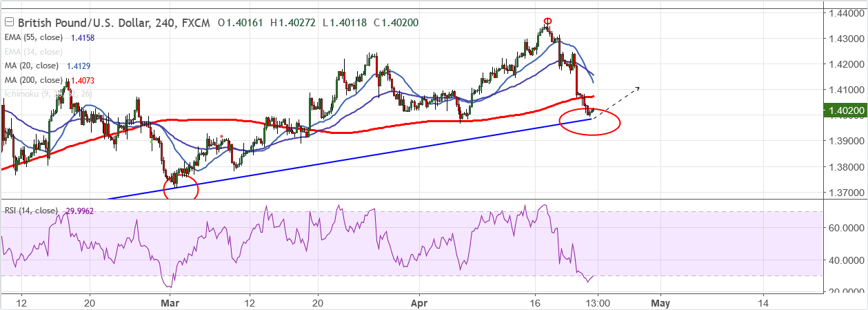868x310 pixels.
Task: Click the RSI (14, close) indicator label
Action: point(30,211)
